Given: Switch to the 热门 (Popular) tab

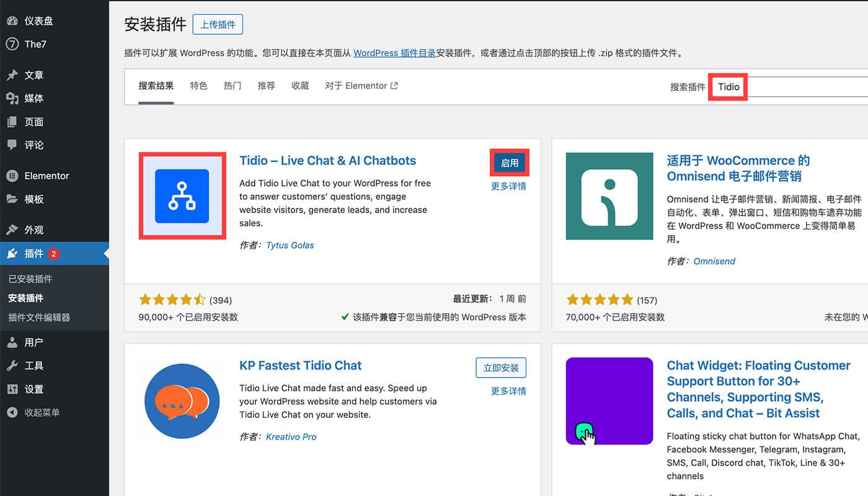Looking at the screenshot, I should pos(232,86).
